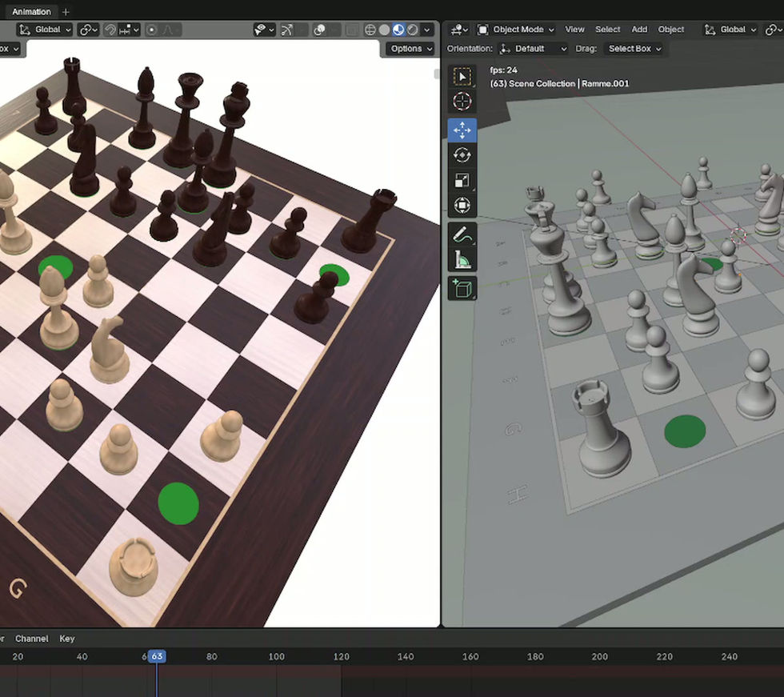The image size is (784, 697).
Task: Select the Select Box tool
Action: pos(462,76)
